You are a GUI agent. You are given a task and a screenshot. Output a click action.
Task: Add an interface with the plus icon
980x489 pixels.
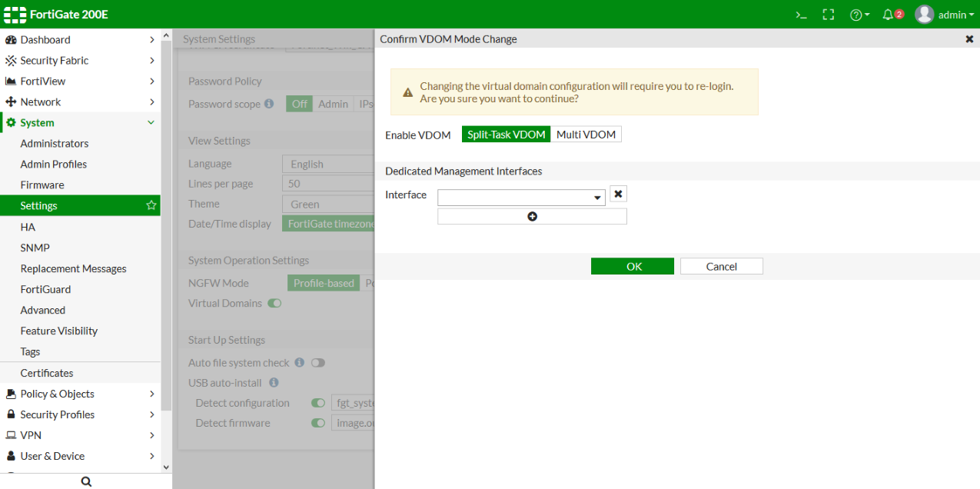pos(532,216)
